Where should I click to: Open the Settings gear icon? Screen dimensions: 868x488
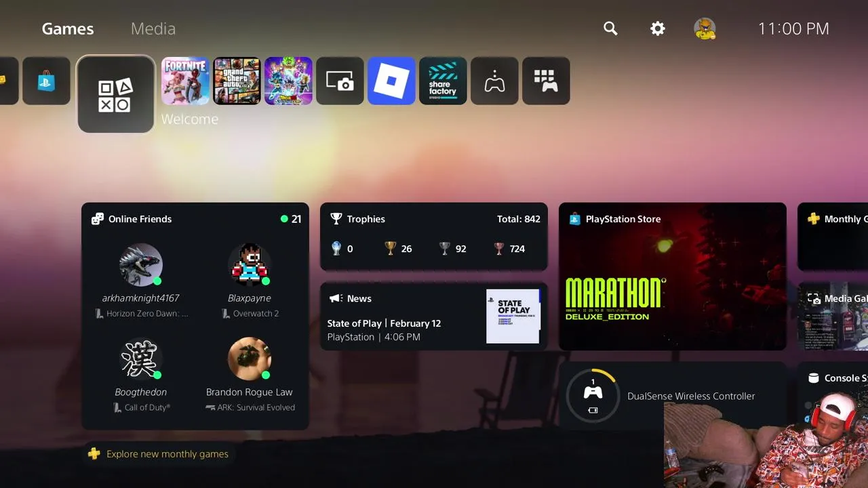click(x=658, y=28)
